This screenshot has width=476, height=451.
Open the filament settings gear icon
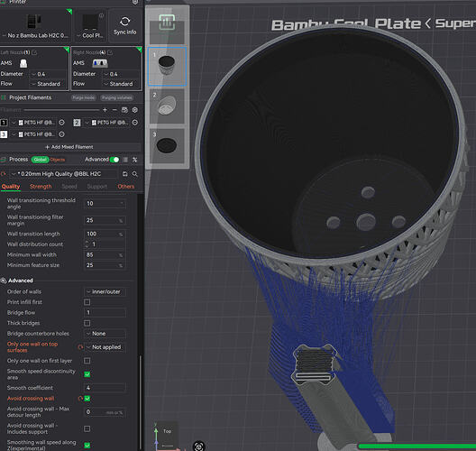135,110
